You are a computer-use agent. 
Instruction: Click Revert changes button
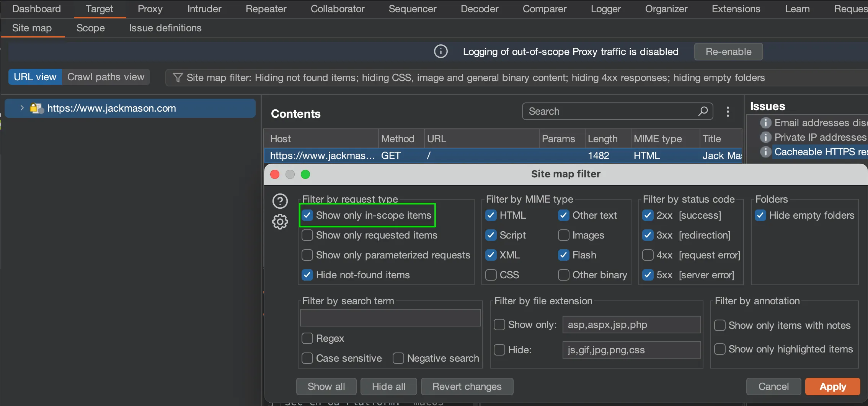pyautogui.click(x=467, y=387)
